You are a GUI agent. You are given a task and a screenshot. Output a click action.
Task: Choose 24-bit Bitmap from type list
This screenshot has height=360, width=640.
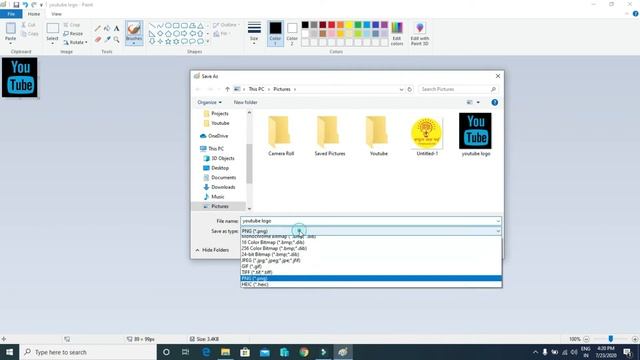(x=371, y=254)
